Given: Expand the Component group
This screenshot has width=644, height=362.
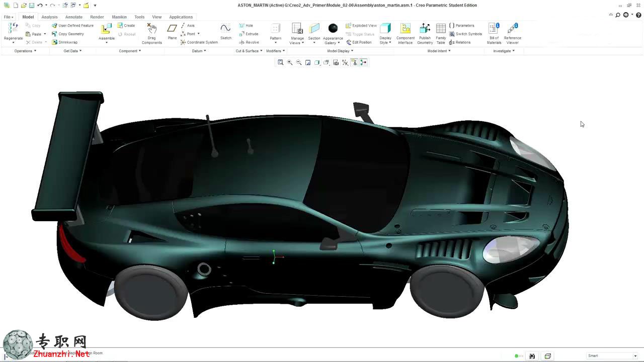Looking at the screenshot, I should (x=130, y=51).
